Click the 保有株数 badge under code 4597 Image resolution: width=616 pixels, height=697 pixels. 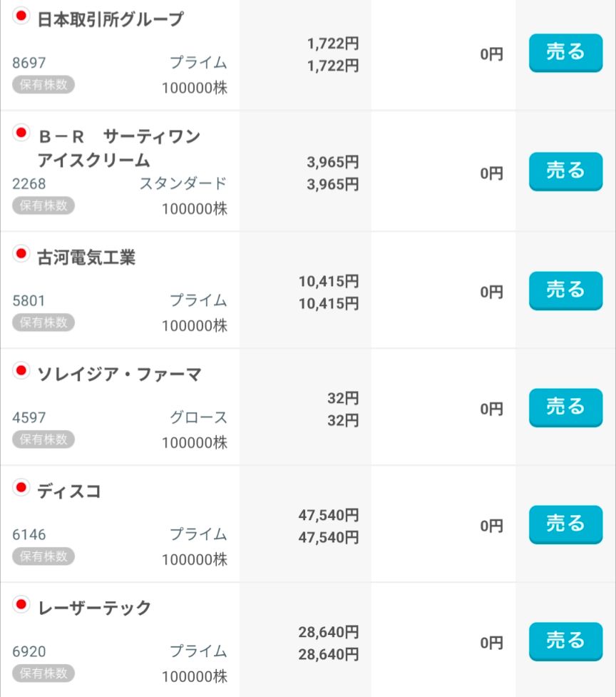coord(43,439)
